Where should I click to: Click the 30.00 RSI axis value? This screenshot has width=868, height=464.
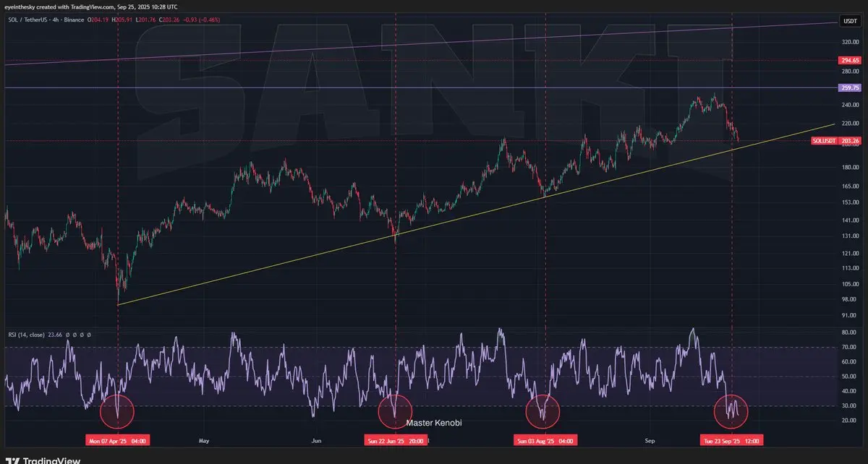click(x=849, y=405)
